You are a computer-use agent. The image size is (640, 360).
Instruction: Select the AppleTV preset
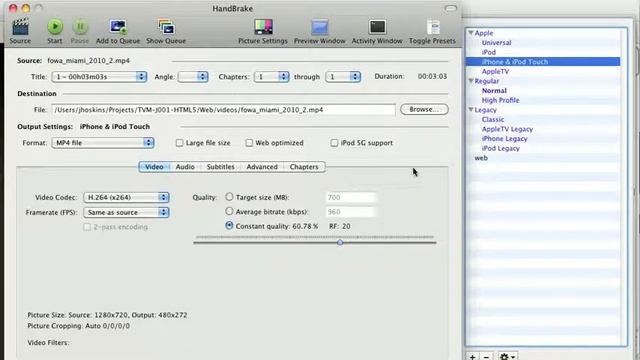495,71
